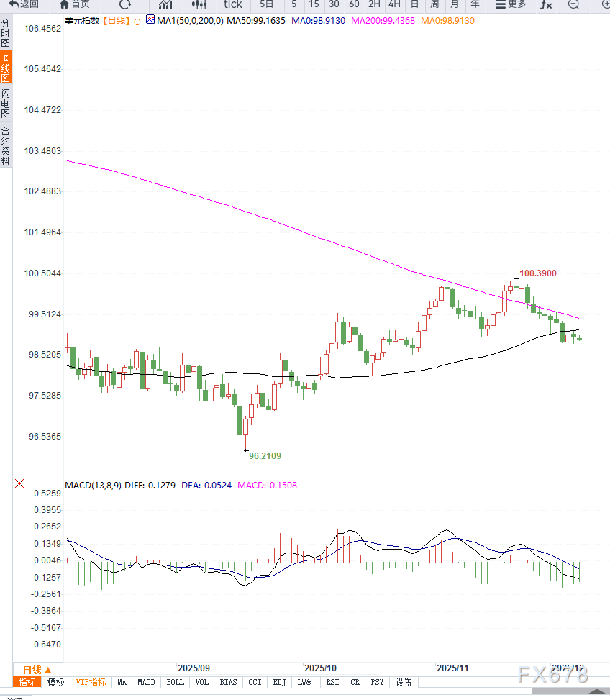Image resolution: width=610 pixels, height=700 pixels.
Task: Open the fx formula function icon
Action: coord(547,4)
